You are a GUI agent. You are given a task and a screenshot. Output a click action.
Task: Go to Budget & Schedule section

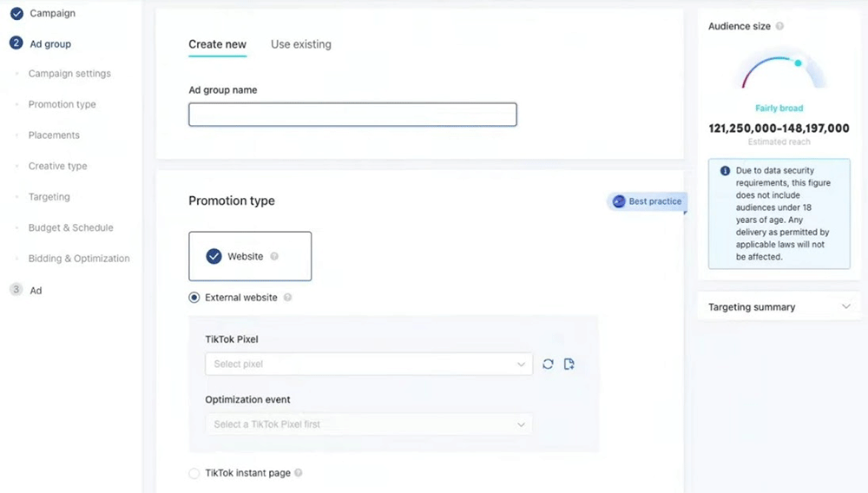pos(70,227)
